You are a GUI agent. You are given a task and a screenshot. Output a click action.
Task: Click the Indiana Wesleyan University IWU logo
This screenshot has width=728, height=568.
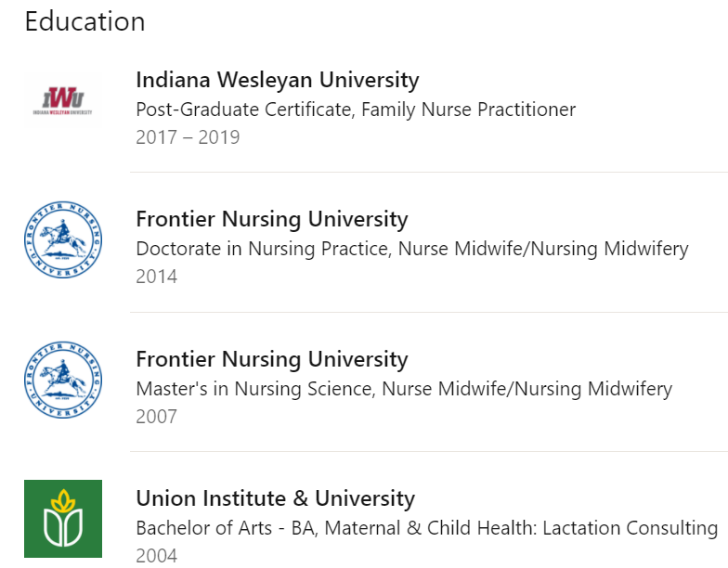[63, 100]
